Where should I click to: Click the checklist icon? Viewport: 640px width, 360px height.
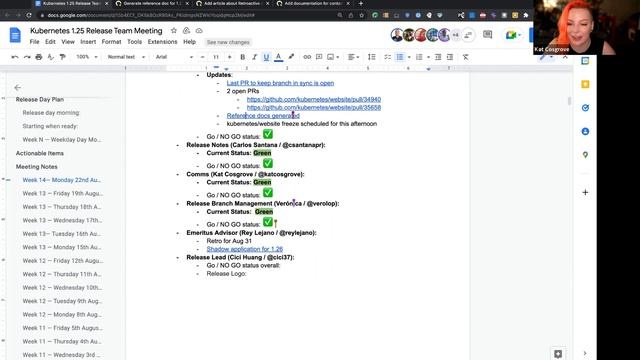point(387,57)
